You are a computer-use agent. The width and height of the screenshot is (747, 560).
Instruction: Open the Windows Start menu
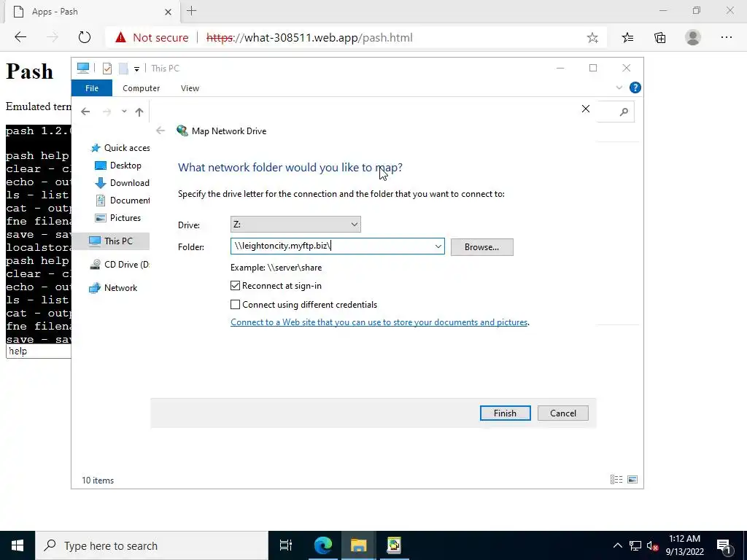click(x=18, y=545)
